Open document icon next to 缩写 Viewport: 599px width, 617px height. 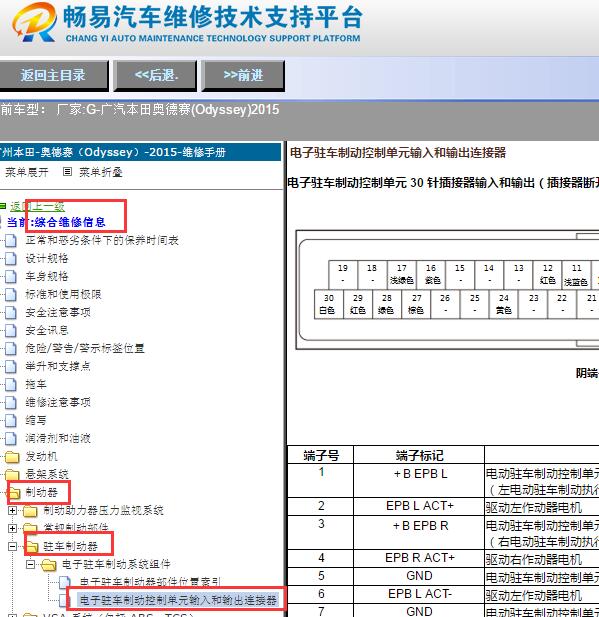(x=11, y=420)
